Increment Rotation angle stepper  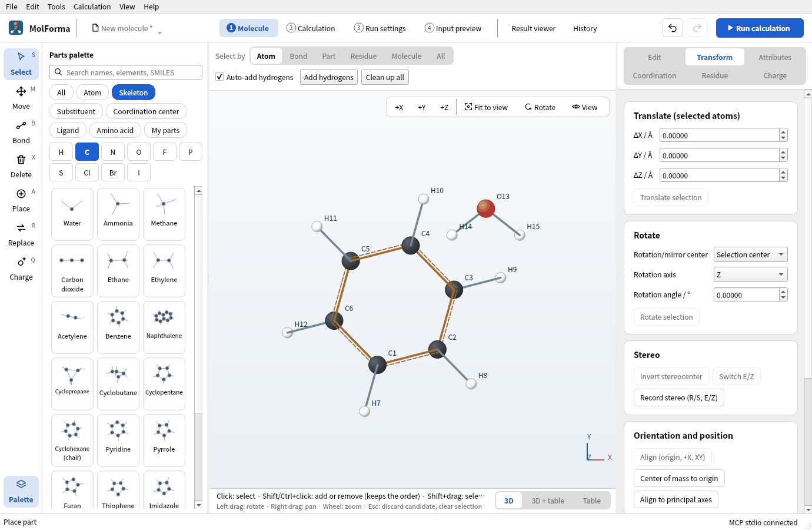point(783,291)
